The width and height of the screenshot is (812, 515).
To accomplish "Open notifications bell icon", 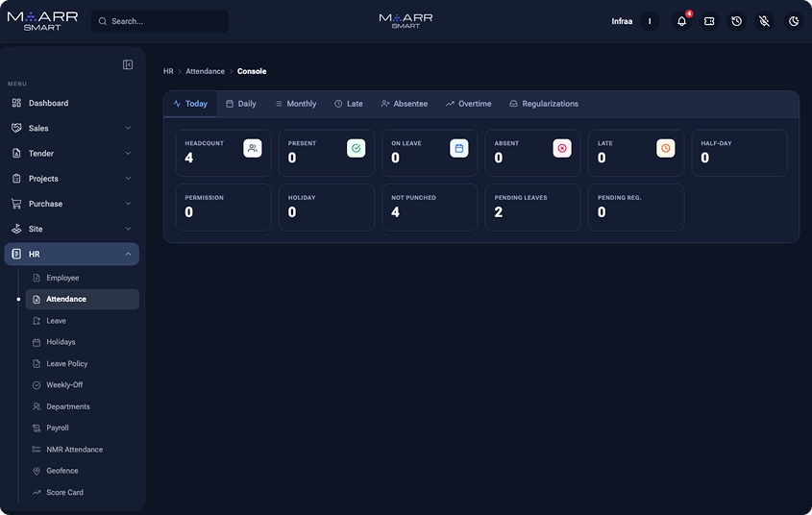I will click(681, 21).
